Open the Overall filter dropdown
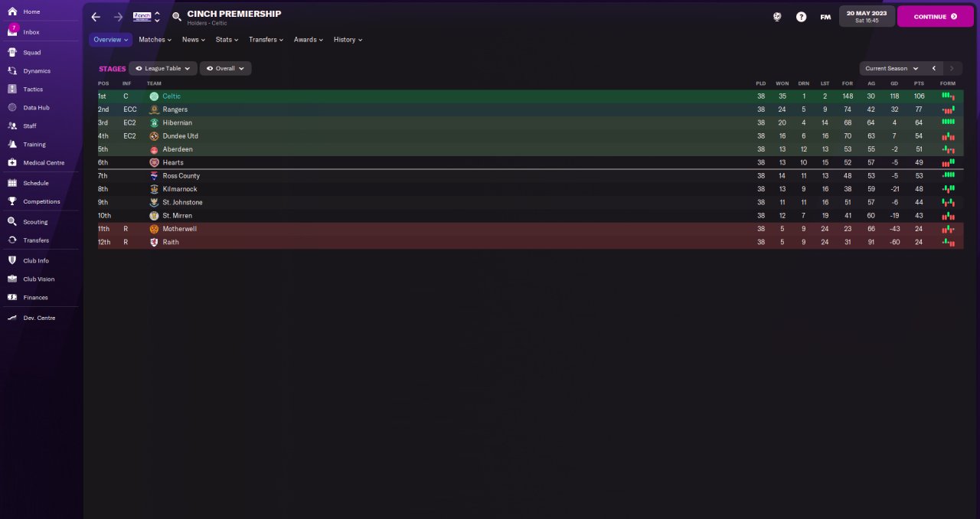Screen dimensions: 980x519 click(x=225, y=68)
